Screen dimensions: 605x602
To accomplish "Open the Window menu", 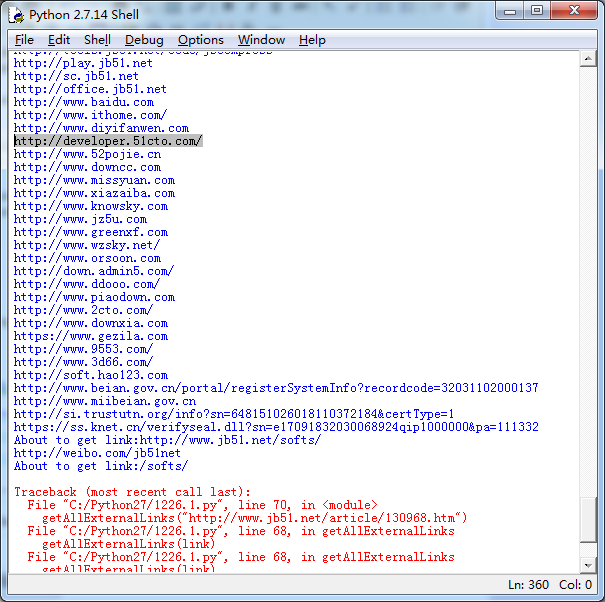I will tap(261, 40).
